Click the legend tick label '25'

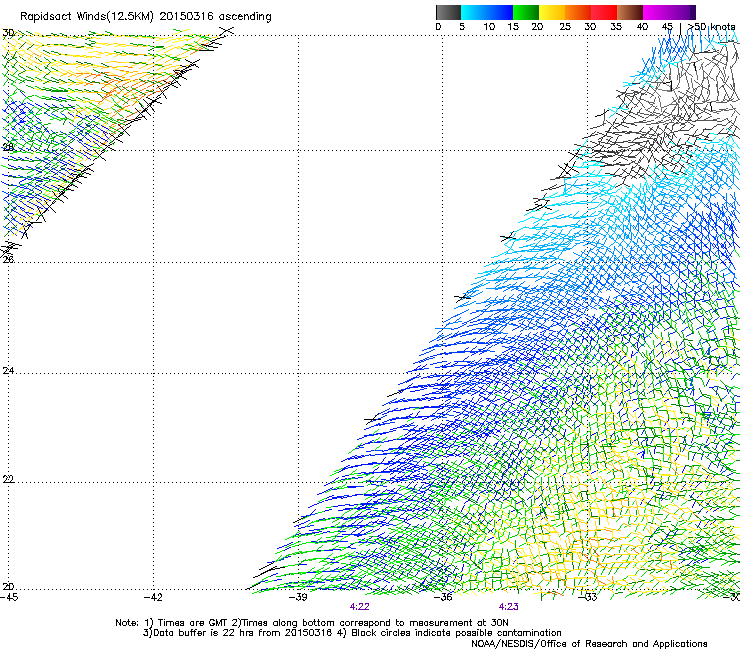coord(565,27)
